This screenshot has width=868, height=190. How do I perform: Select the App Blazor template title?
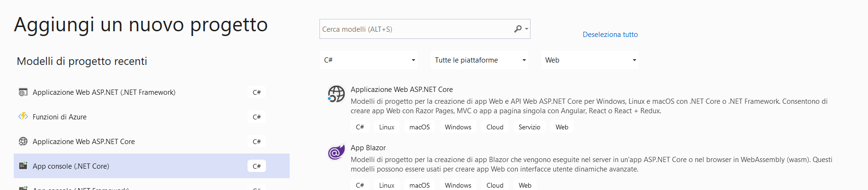368,148
